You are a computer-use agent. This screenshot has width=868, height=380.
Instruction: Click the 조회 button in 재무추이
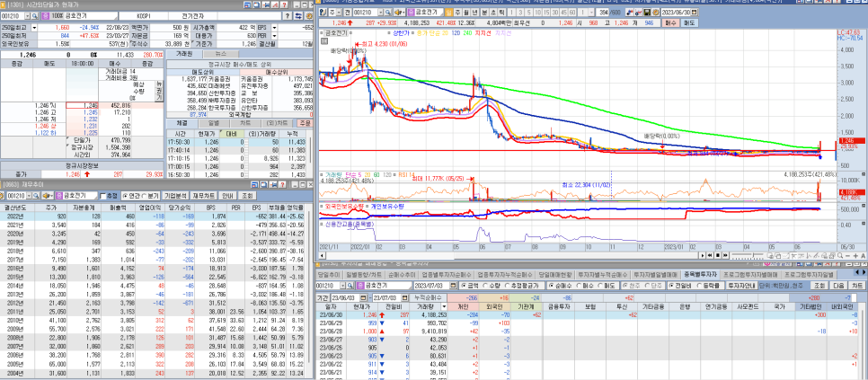tap(247, 196)
